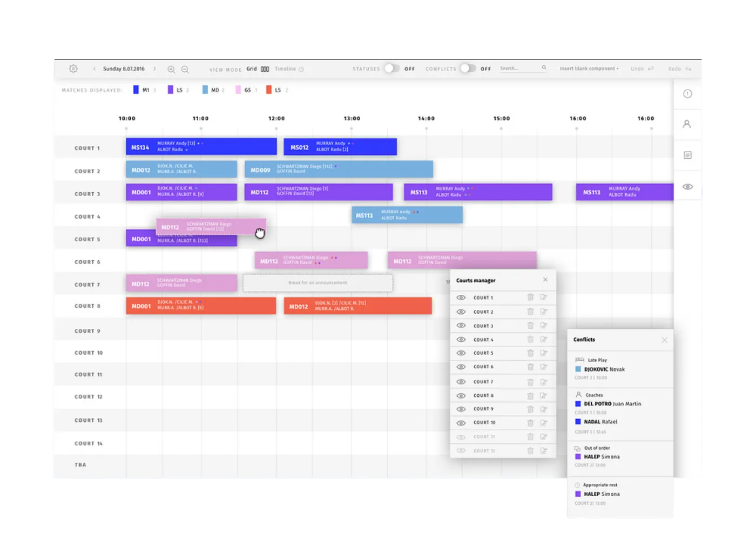Open the Insert blank component dropdown
Image resolution: width=756 pixels, height=540 pixels.
pos(589,69)
